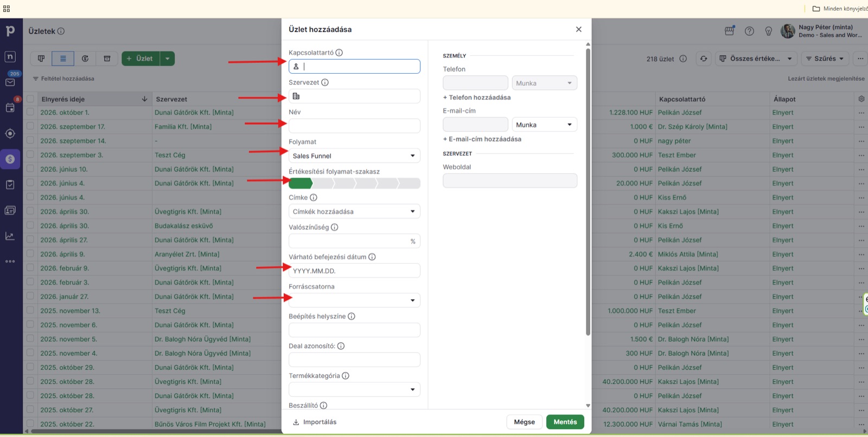Check the 2026. február 9. row
Viewport: 868px width, 437px height.
click(x=30, y=268)
